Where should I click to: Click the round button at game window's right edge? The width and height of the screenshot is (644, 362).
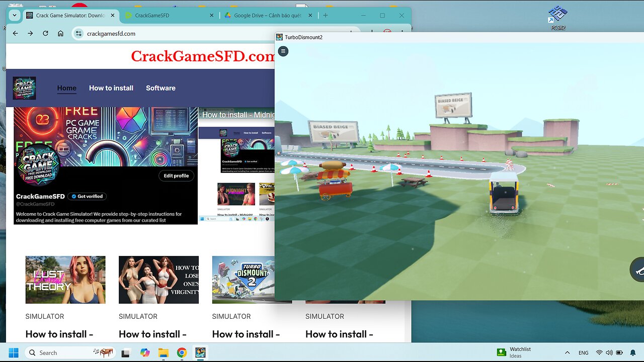638,270
